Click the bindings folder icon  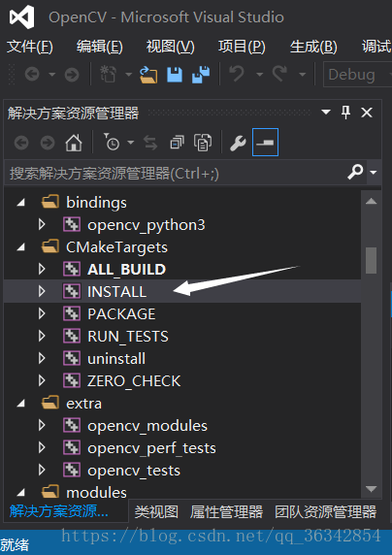click(x=50, y=202)
